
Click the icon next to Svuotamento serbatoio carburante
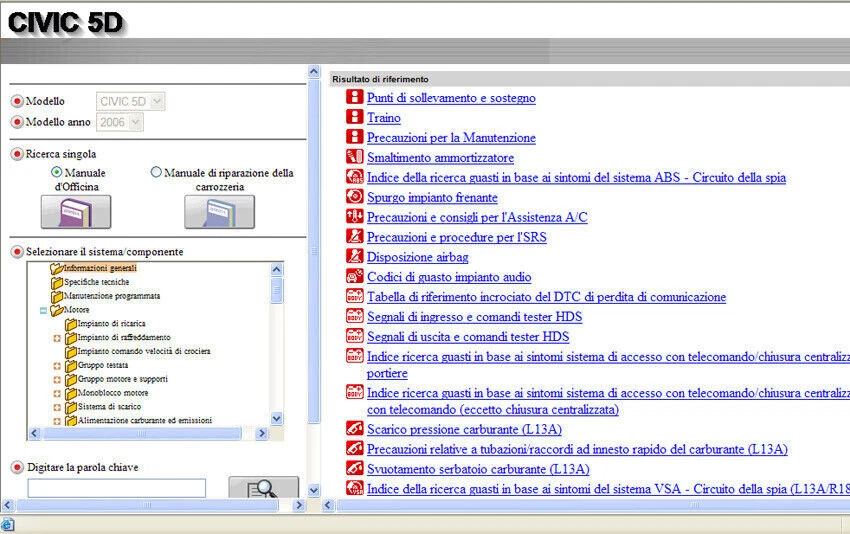[355, 468]
